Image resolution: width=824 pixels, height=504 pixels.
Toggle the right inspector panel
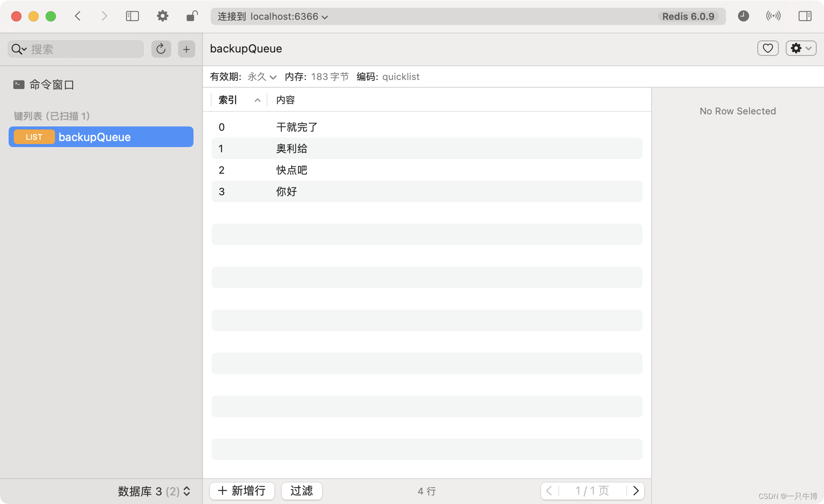(805, 16)
